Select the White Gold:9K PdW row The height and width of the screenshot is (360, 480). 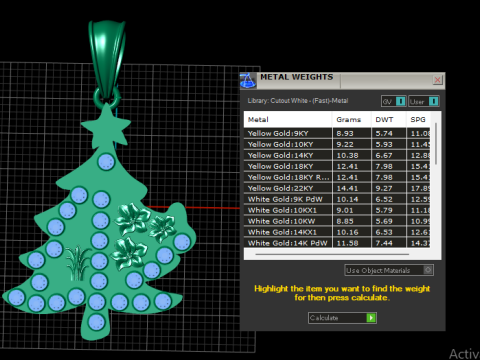click(x=337, y=199)
